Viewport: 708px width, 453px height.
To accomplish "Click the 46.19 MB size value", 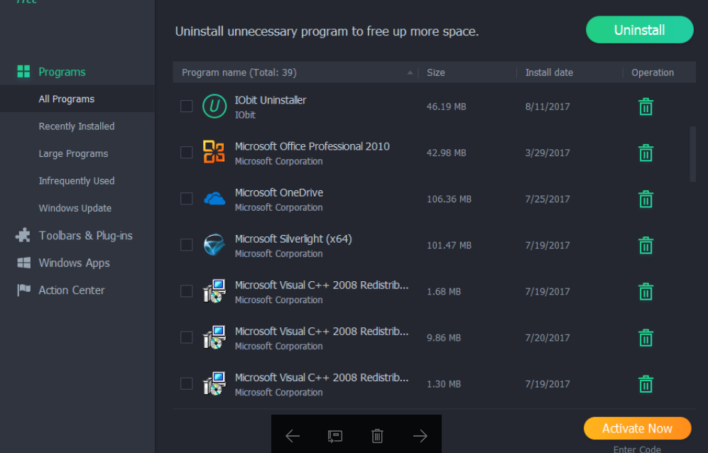I will [x=446, y=107].
